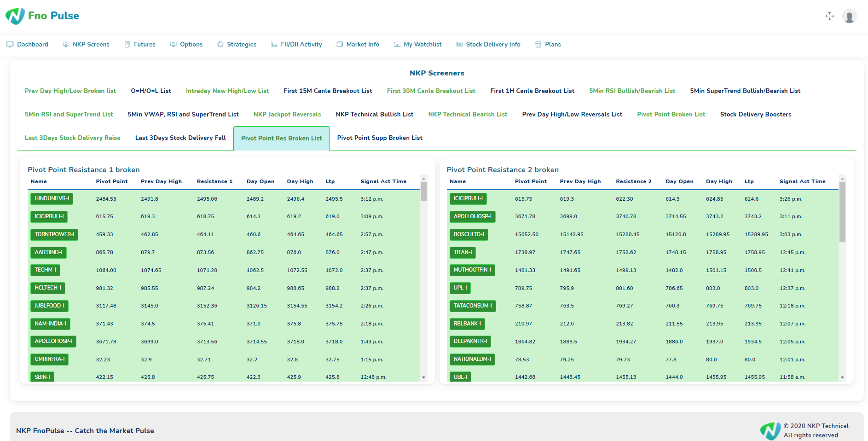Switch to Last 3Days Stock Delivery Raise
The width and height of the screenshot is (868, 441).
(73, 138)
